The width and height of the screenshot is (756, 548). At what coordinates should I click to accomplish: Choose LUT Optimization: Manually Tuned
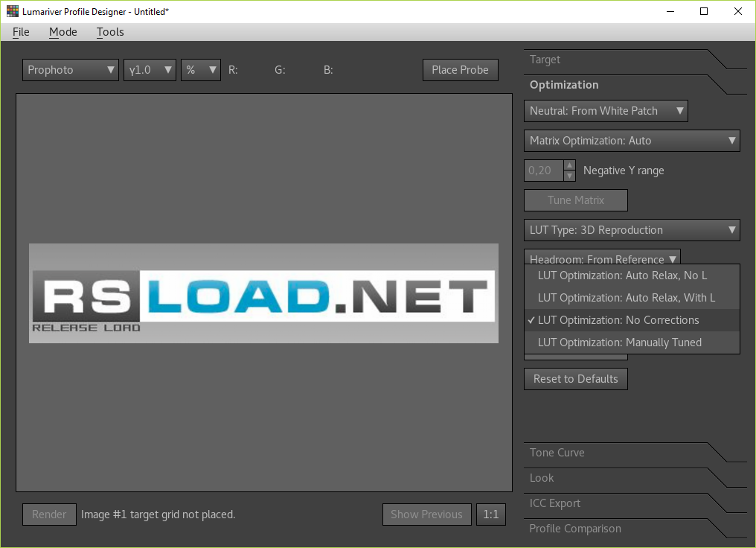click(632, 342)
